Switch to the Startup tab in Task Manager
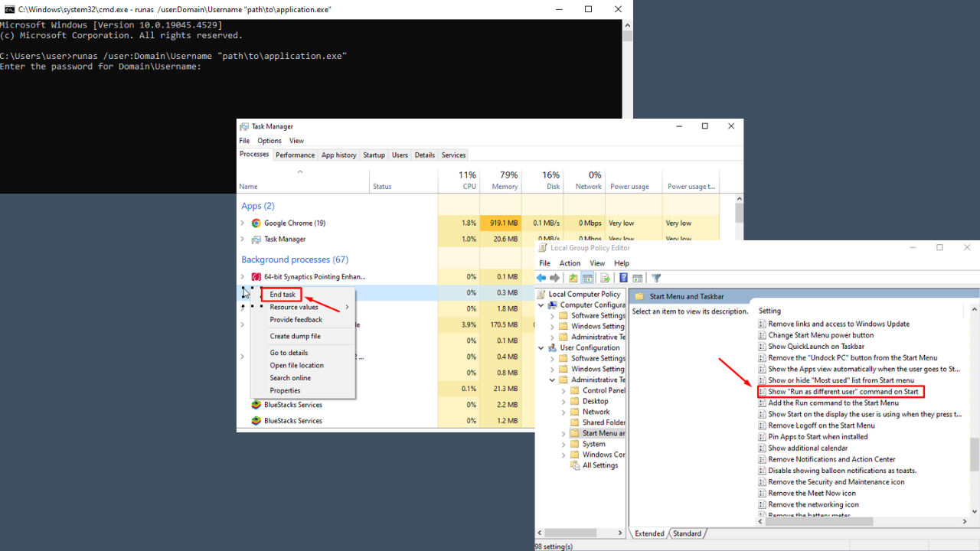This screenshot has width=980, height=551. click(374, 155)
